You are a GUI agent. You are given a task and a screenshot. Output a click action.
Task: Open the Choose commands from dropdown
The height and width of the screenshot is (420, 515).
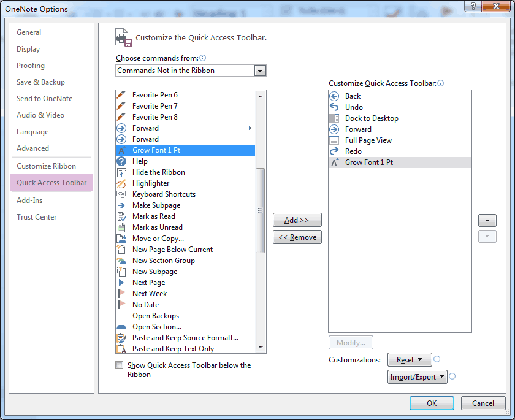click(260, 71)
